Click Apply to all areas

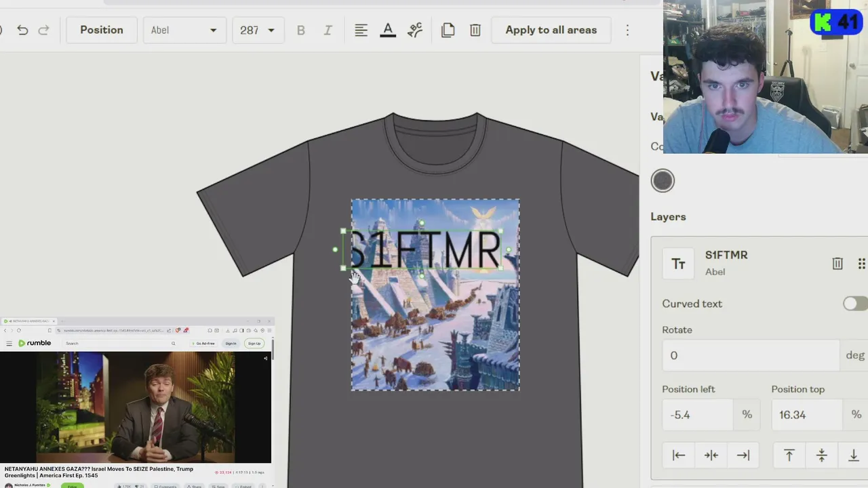pyautogui.click(x=551, y=30)
